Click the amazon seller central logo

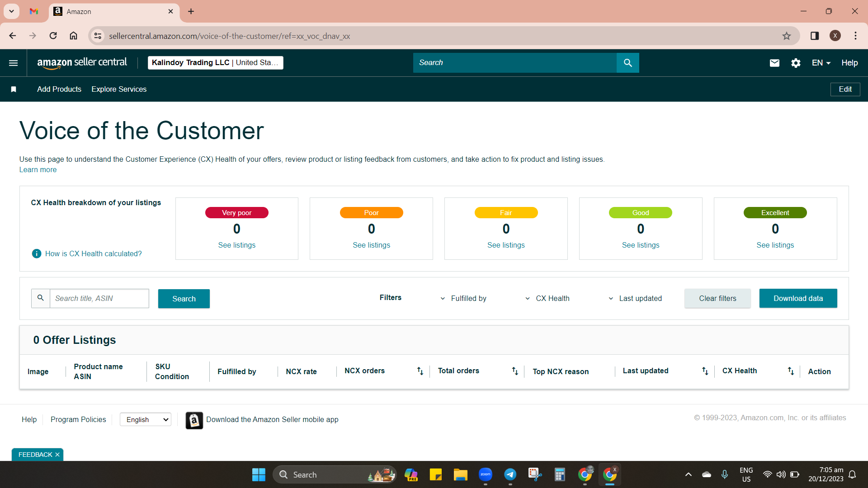tap(82, 63)
